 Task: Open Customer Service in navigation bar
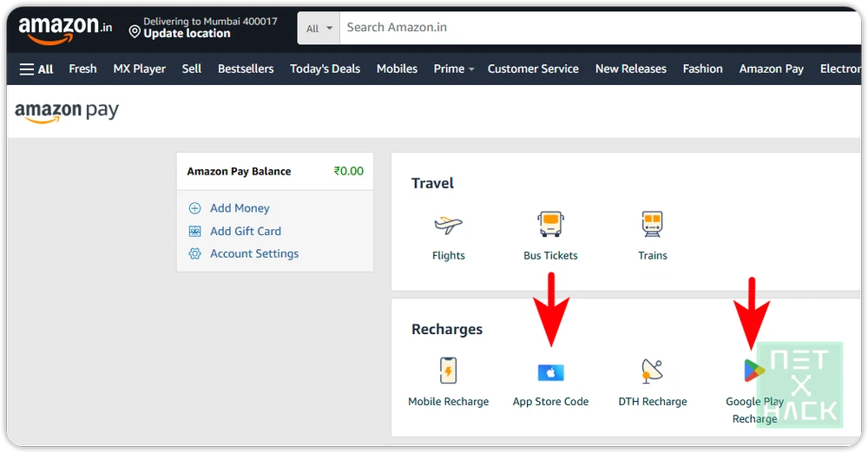click(533, 69)
